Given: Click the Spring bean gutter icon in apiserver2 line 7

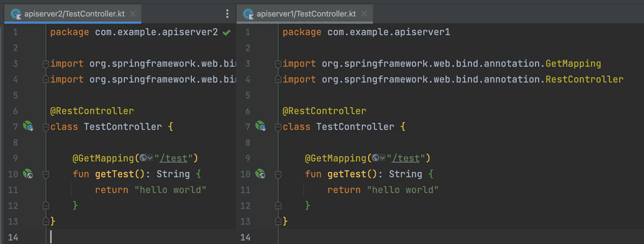Looking at the screenshot, I should pyautogui.click(x=28, y=126).
